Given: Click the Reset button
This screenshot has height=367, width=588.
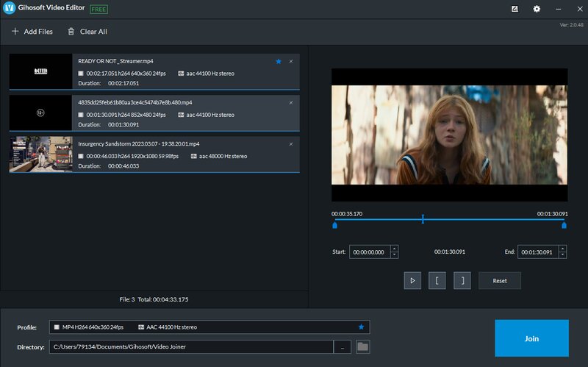Looking at the screenshot, I should point(500,281).
